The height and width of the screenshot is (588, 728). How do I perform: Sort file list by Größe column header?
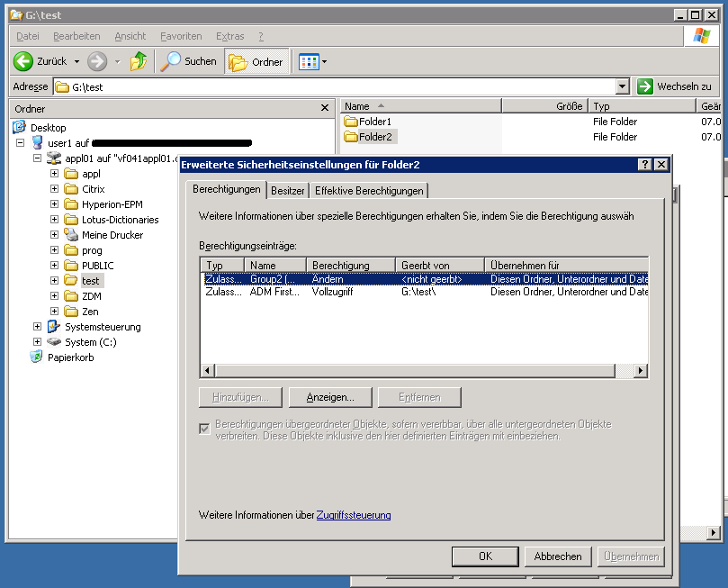tap(545, 106)
